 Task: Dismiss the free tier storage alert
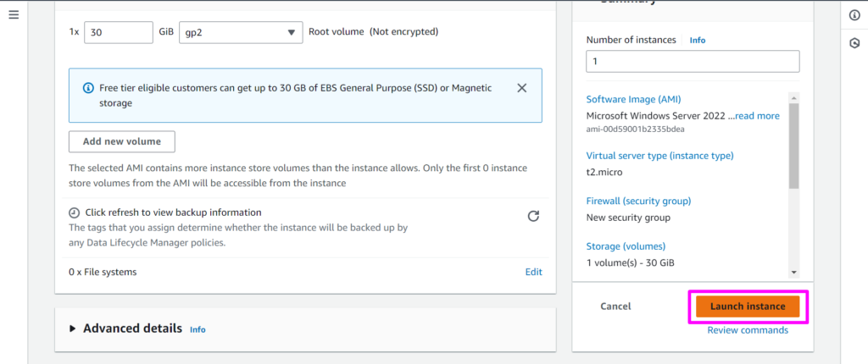pyautogui.click(x=521, y=88)
